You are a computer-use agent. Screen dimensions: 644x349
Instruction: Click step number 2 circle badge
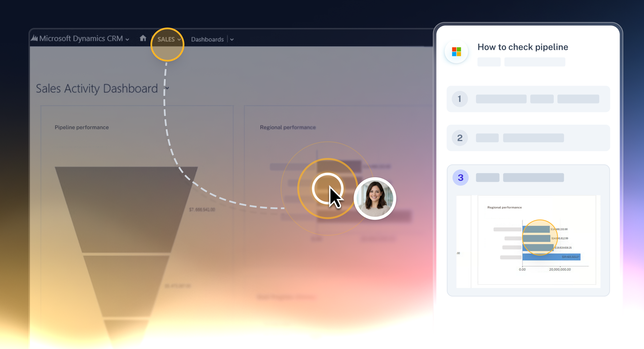pyautogui.click(x=460, y=138)
